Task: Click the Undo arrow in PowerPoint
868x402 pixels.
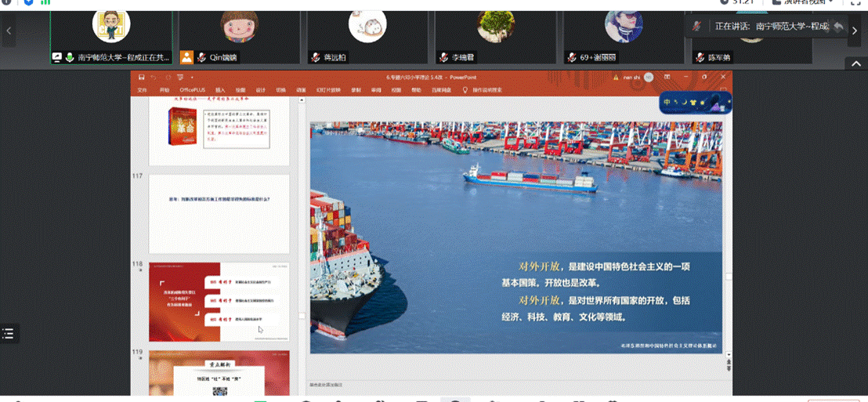Action: click(x=154, y=77)
